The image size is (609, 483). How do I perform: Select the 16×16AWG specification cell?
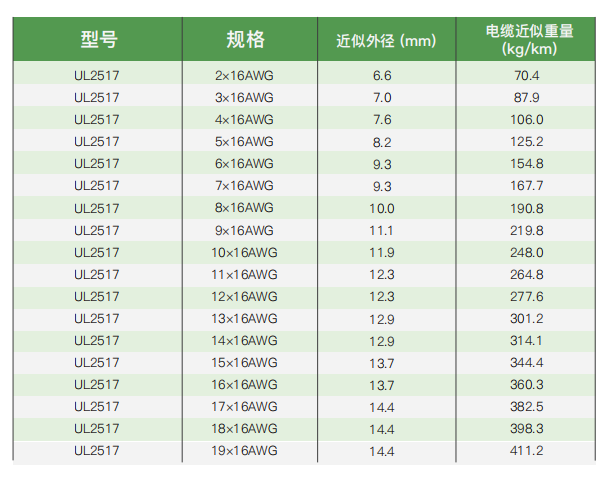245,384
